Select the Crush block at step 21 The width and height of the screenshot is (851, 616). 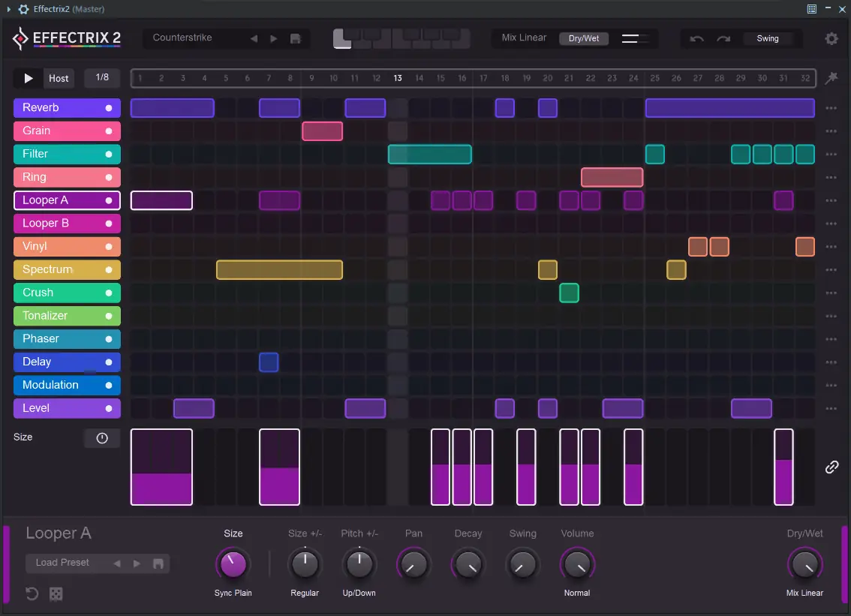(x=569, y=293)
